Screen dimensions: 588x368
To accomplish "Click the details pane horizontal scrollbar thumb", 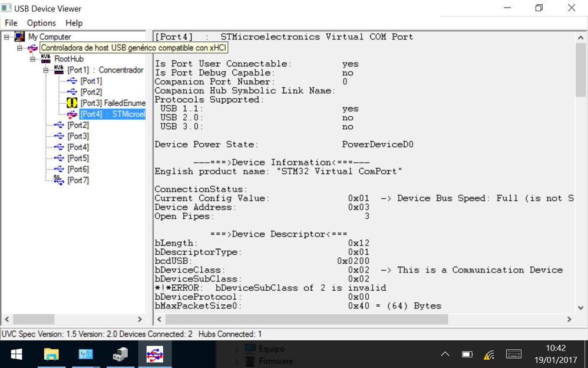I will click(307, 319).
